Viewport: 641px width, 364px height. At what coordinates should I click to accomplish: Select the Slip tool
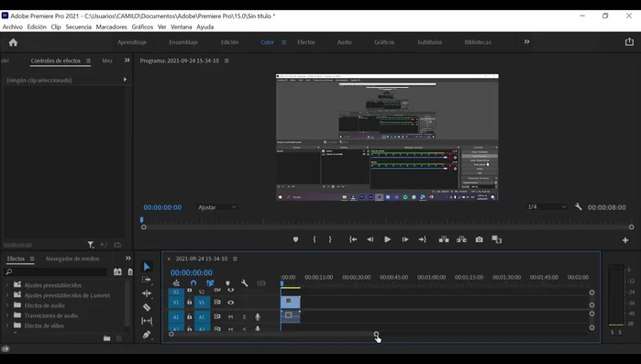(x=147, y=321)
